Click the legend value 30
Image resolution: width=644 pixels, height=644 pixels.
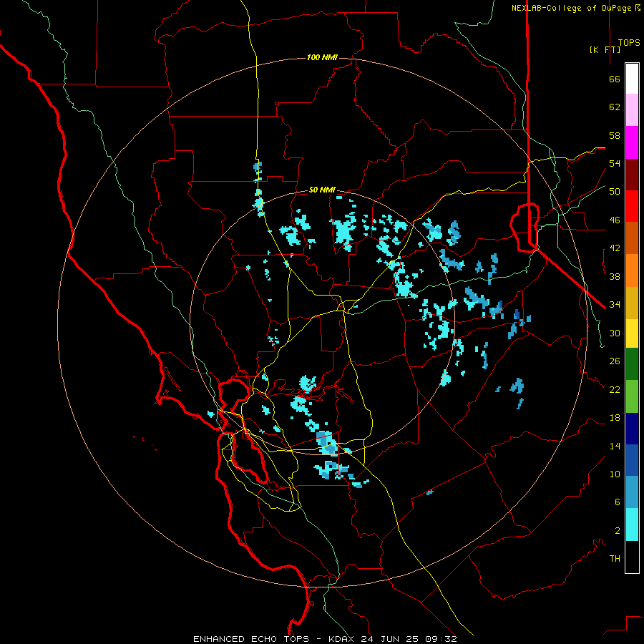pyautogui.click(x=615, y=333)
